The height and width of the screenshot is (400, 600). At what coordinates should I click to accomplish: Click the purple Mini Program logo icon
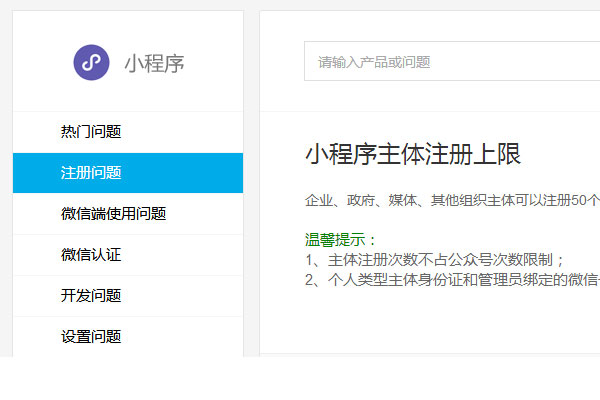tap(91, 62)
